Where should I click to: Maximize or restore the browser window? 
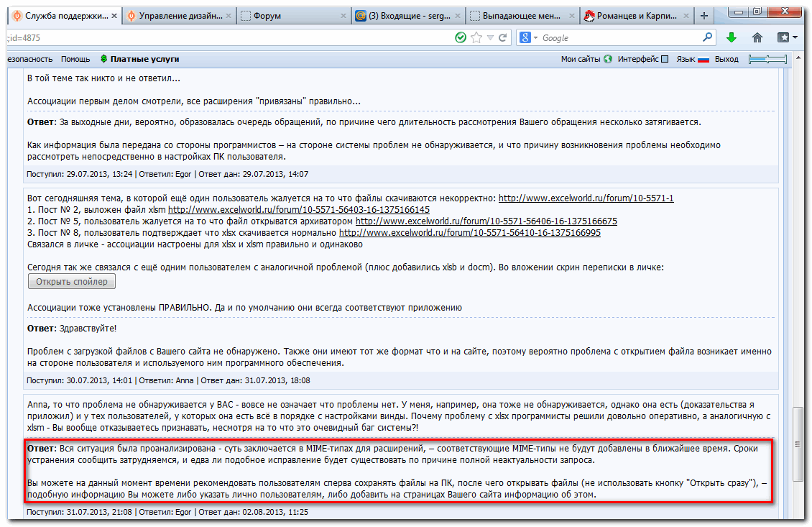[x=757, y=12]
